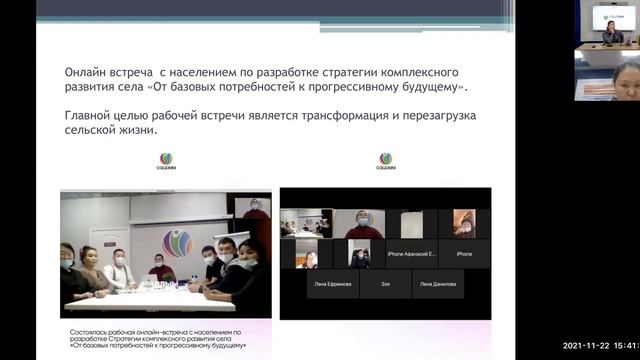Click the 'Лена Ефремова' participant tile

click(x=333, y=284)
